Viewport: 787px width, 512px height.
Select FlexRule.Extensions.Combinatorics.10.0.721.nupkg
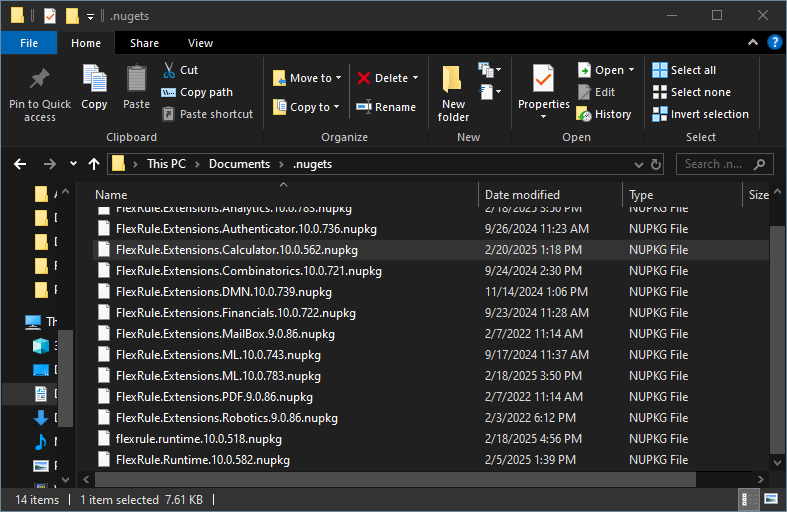pos(431,271)
